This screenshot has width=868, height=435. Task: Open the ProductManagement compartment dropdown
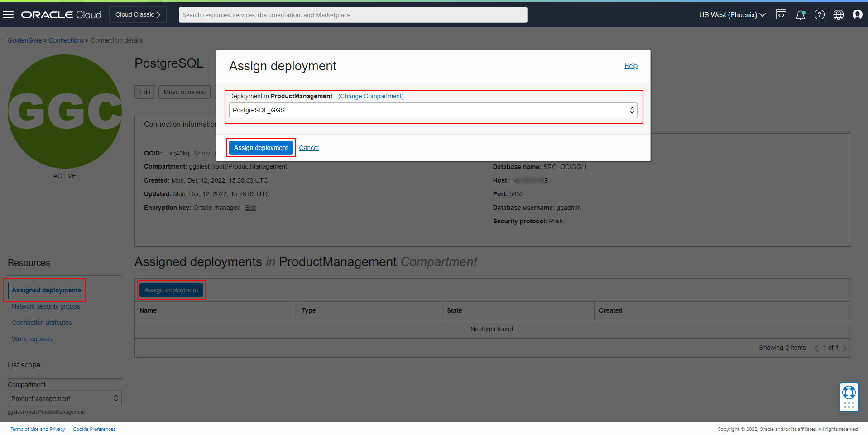pyautogui.click(x=64, y=399)
